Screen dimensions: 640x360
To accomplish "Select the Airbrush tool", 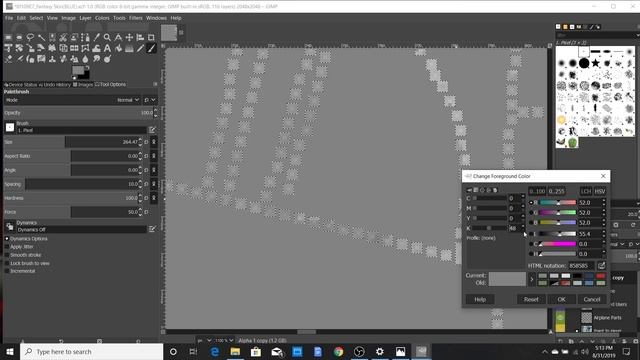I will click(x=19, y=59).
